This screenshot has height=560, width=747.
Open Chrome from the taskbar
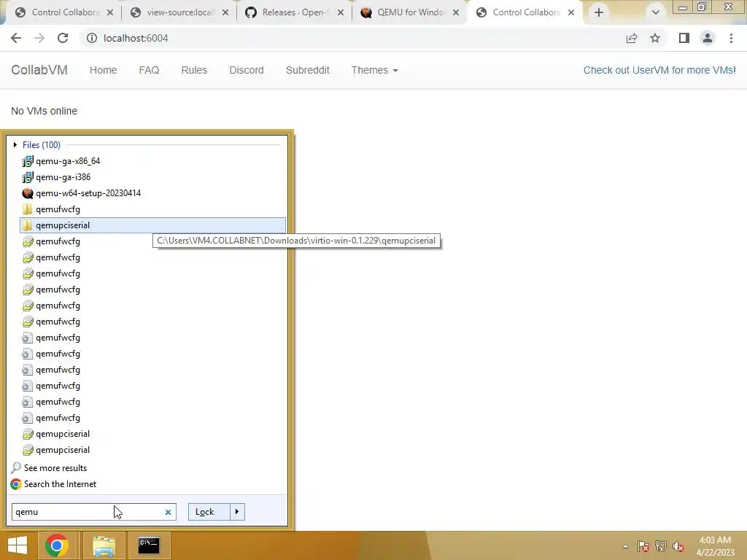point(57,545)
